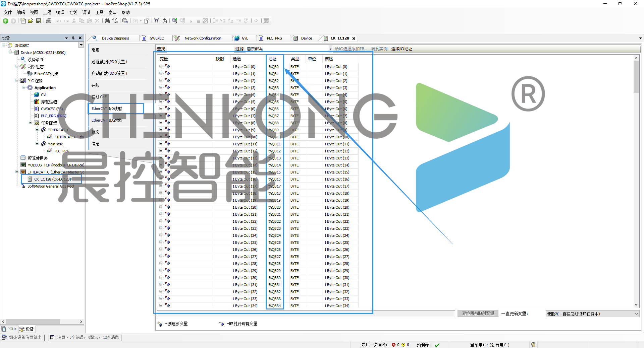The width and height of the screenshot is (644, 348).
Task: Collapse the Application node in device tree
Action: (x=24, y=88)
